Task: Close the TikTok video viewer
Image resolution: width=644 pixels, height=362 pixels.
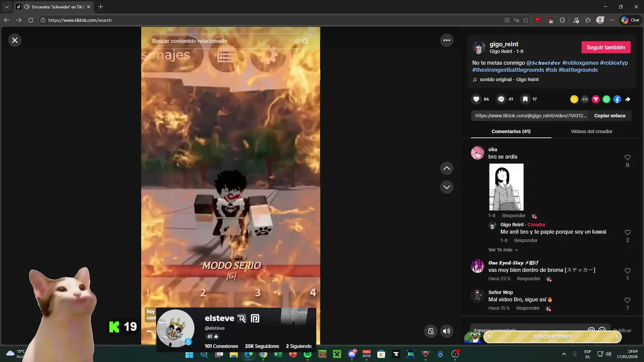Action: tap(15, 40)
